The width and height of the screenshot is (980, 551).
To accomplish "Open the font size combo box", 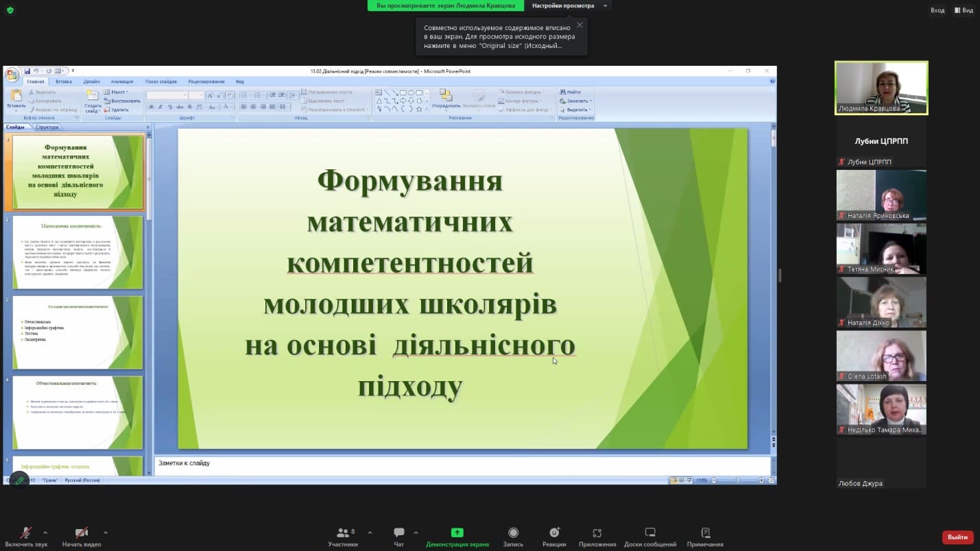I will point(196,95).
